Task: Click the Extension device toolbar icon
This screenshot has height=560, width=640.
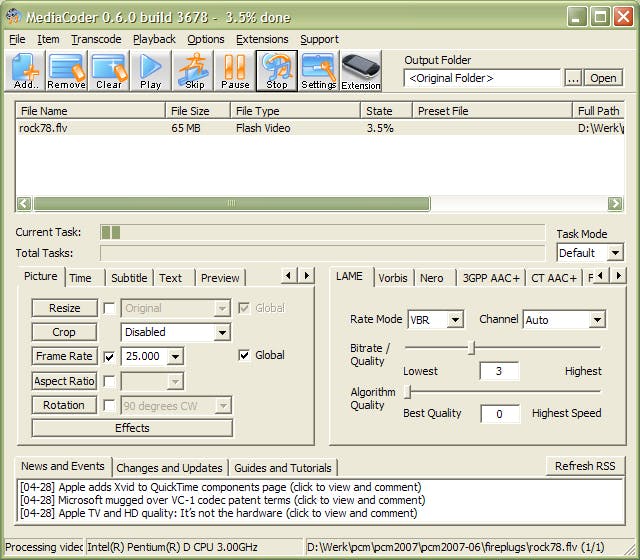Action: pos(361,71)
